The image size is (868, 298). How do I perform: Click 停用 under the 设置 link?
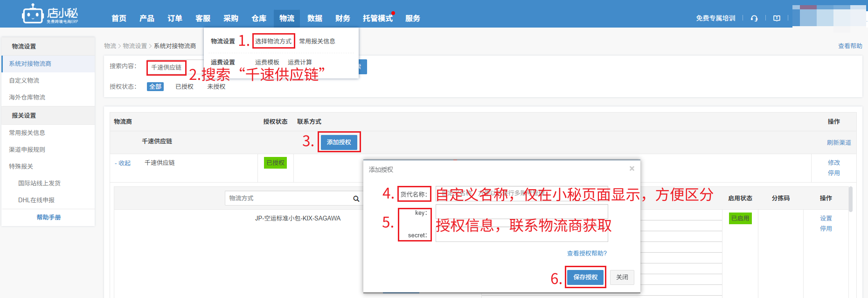coord(826,228)
